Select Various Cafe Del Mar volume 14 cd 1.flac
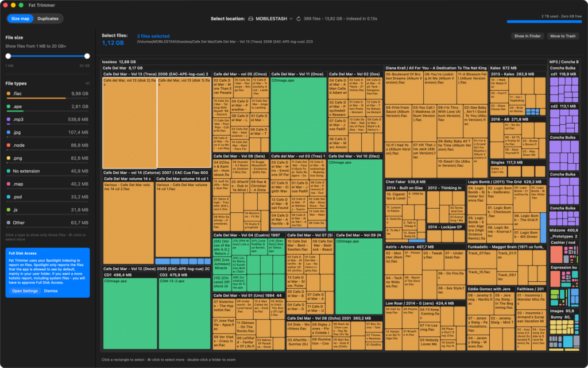Screen dimensions: 588x368 coord(183,220)
